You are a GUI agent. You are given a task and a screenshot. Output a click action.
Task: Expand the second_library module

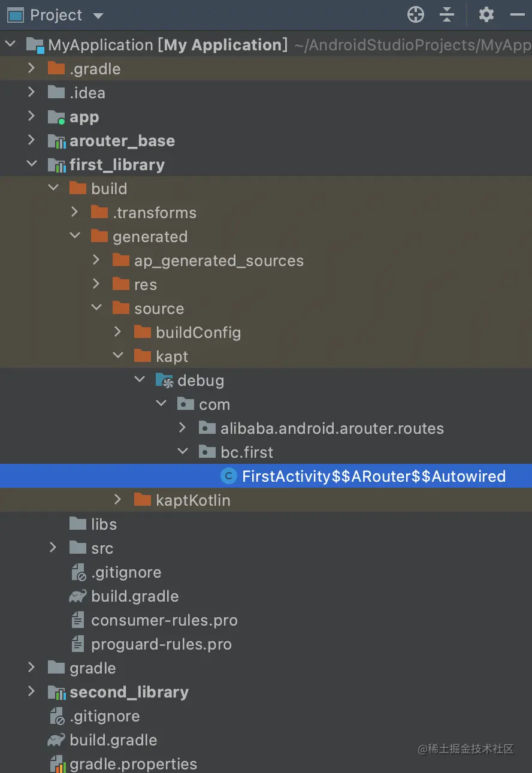32,692
